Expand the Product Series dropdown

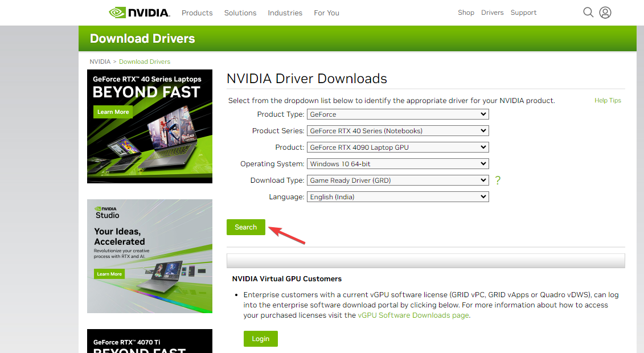[x=398, y=130]
